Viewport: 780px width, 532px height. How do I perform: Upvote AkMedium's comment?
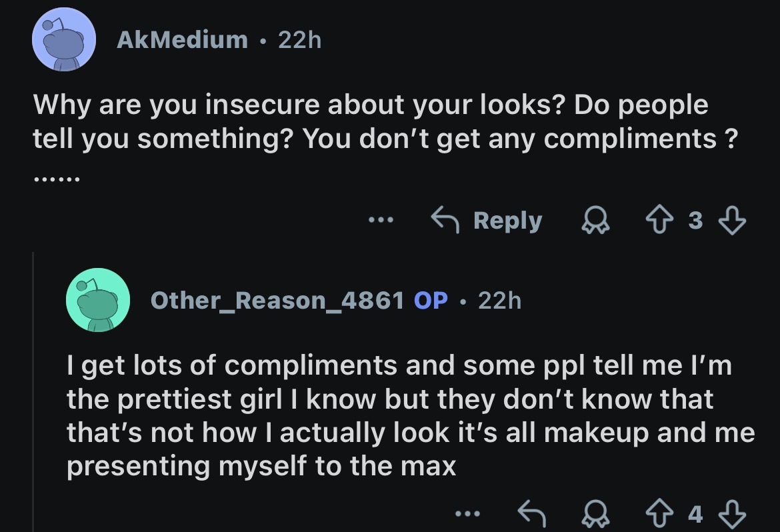(659, 221)
